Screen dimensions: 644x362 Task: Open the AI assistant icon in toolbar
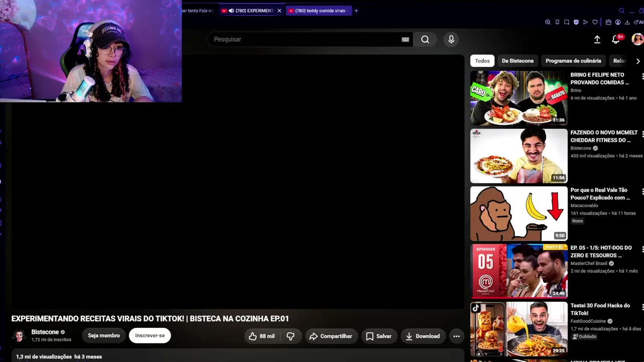[x=638, y=22]
